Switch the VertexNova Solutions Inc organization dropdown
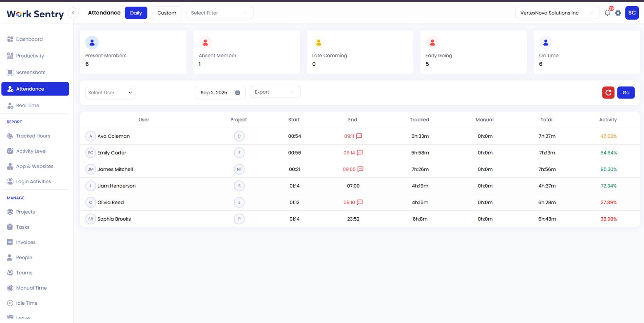644x323 pixels. point(557,13)
